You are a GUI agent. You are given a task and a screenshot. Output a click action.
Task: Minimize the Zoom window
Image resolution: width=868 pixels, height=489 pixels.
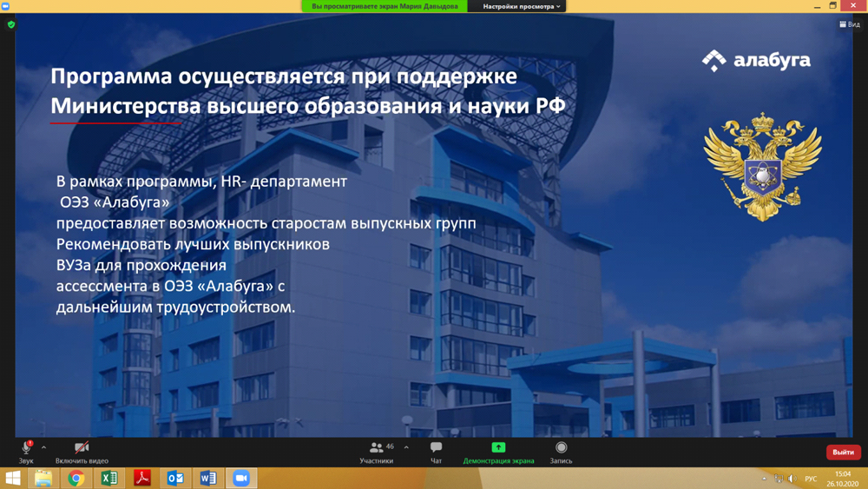point(817,6)
